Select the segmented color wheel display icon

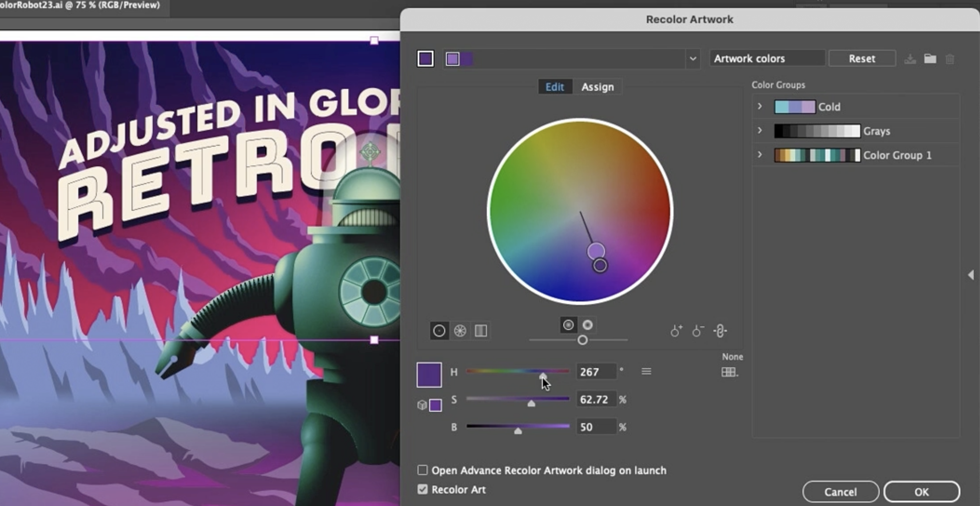[460, 331]
